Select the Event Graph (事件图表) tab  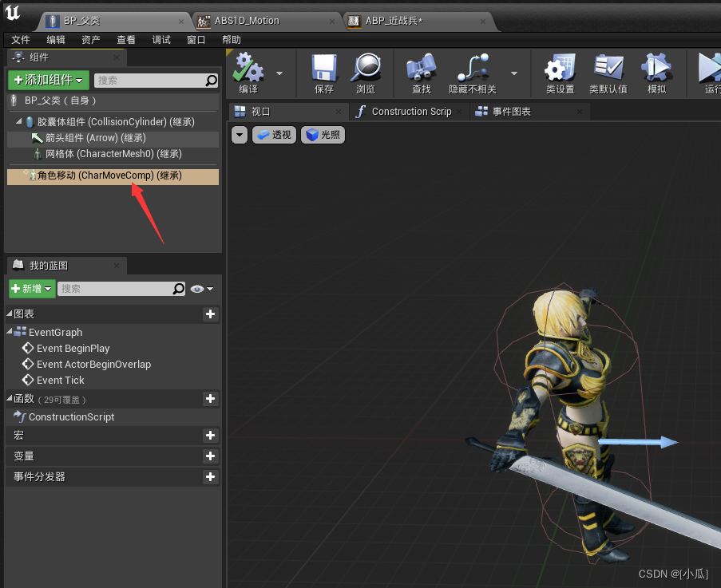529,112
